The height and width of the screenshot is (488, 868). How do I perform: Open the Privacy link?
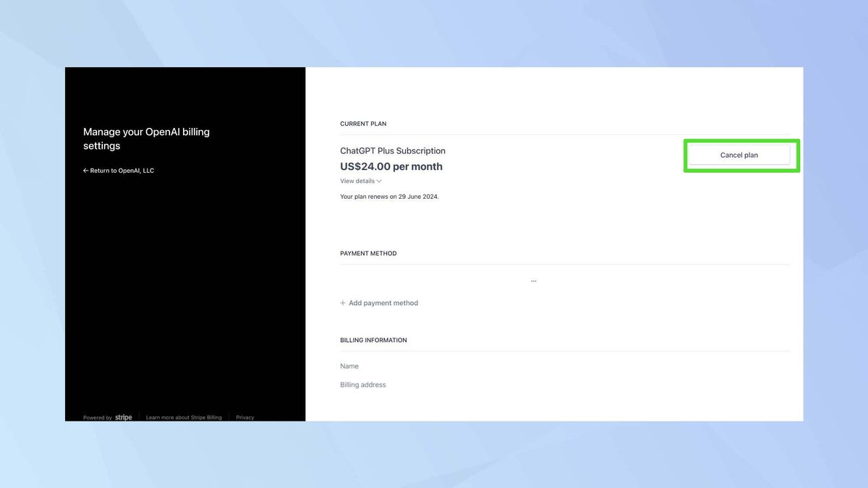coord(244,417)
